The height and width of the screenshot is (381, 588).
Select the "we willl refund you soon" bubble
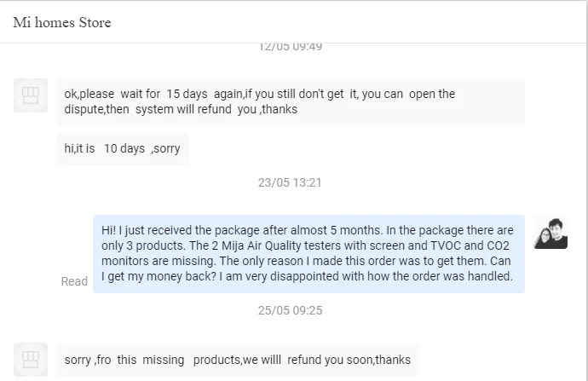click(237, 360)
